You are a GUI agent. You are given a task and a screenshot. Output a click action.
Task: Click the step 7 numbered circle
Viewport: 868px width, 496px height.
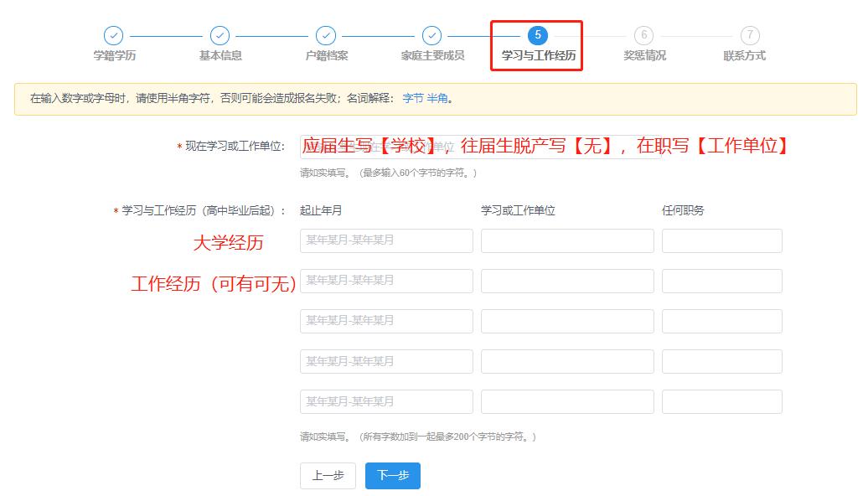click(x=748, y=36)
